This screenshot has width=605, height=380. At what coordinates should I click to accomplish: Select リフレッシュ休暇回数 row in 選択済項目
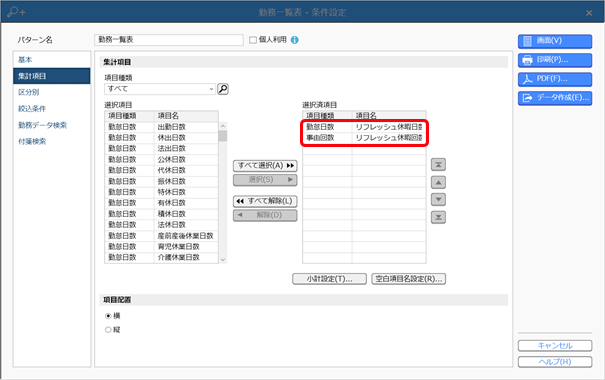[364, 138]
